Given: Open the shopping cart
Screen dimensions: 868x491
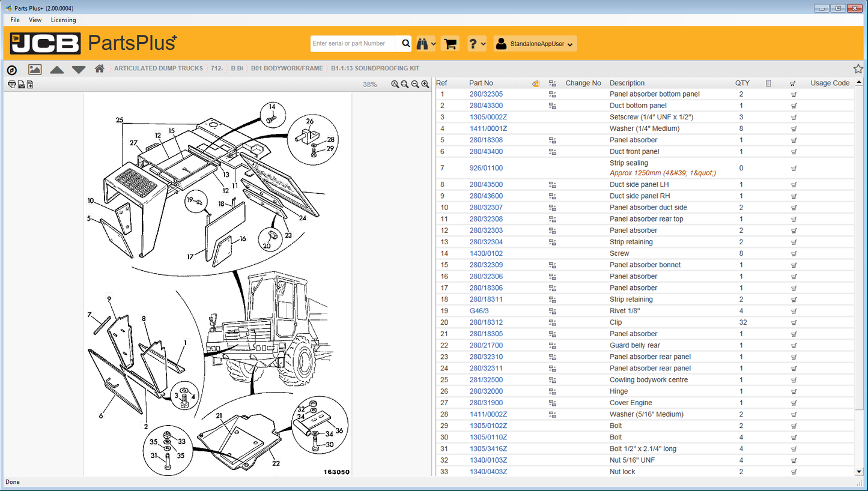Looking at the screenshot, I should pos(450,43).
